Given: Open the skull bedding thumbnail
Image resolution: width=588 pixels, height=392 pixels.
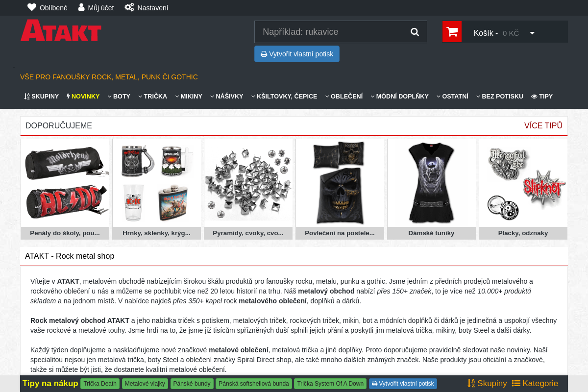Looking at the screenshot, I should coord(340,183).
